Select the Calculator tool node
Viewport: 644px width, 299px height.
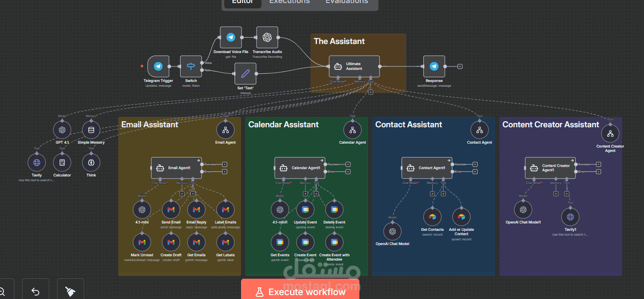point(62,163)
